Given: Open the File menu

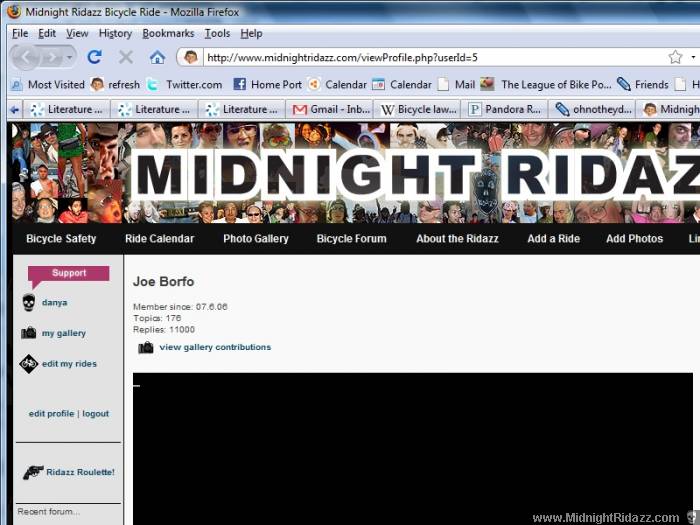Looking at the screenshot, I should tap(20, 33).
